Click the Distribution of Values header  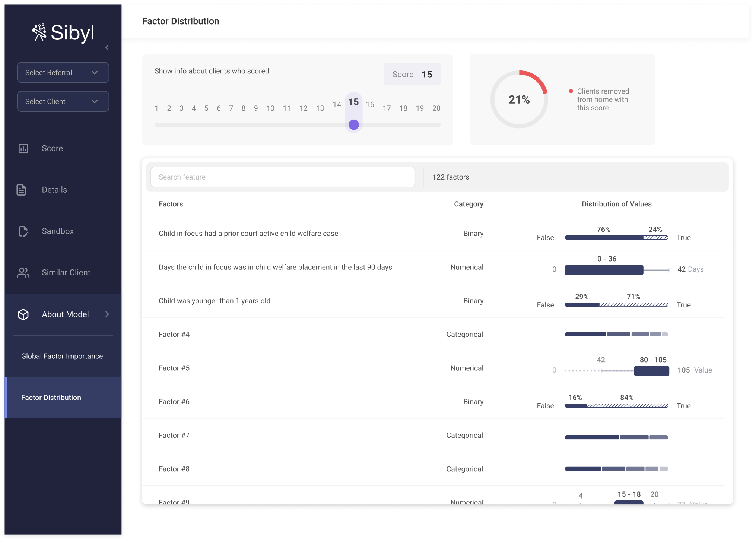[617, 204]
